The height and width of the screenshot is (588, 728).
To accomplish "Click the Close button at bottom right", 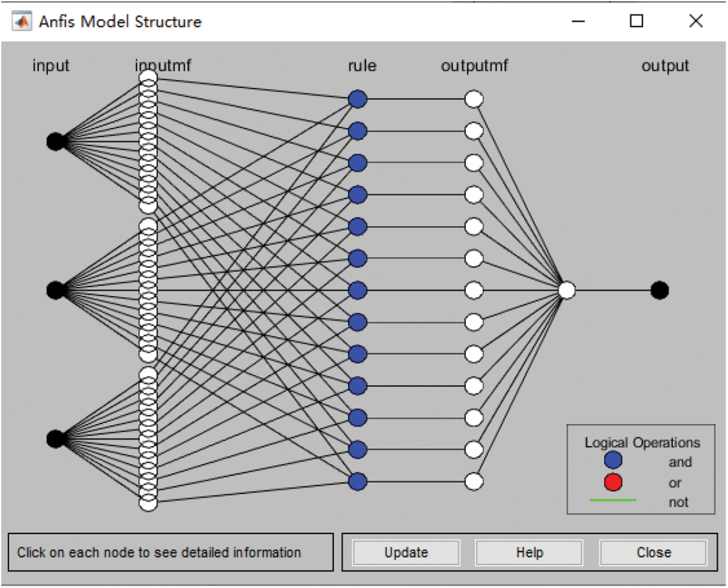I will point(653,553).
